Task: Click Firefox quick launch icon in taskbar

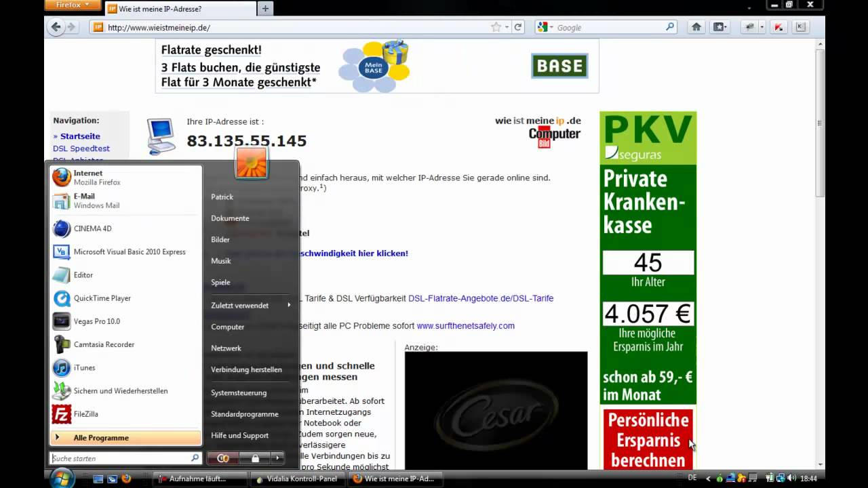Action: pyautogui.click(x=126, y=479)
